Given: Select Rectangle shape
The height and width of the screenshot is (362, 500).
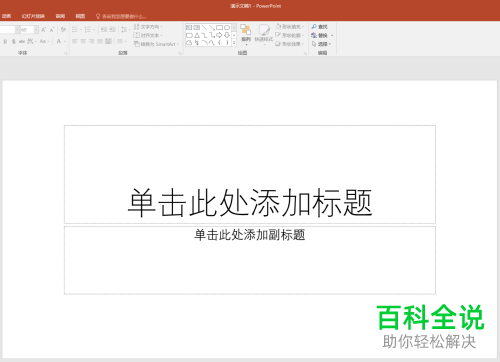Looking at the screenshot, I should click(219, 27).
